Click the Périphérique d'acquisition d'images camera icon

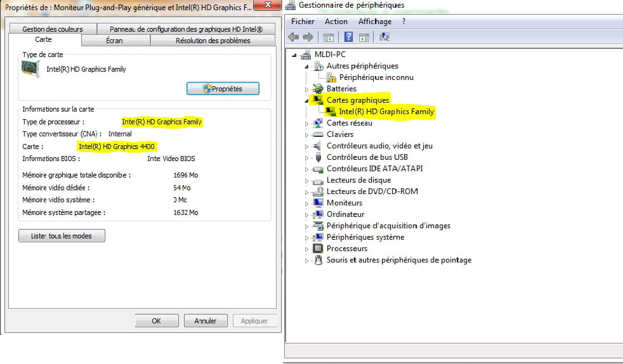[318, 226]
